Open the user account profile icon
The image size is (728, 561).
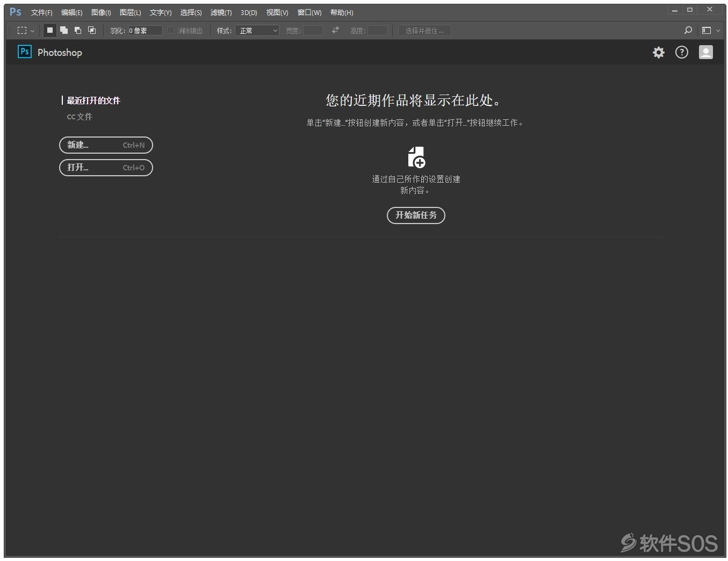pos(705,52)
